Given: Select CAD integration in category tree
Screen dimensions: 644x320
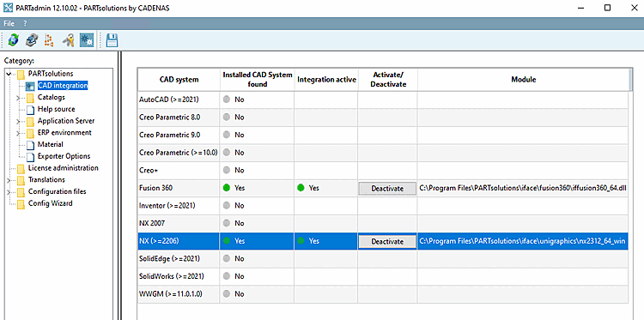Looking at the screenshot, I should click(63, 86).
